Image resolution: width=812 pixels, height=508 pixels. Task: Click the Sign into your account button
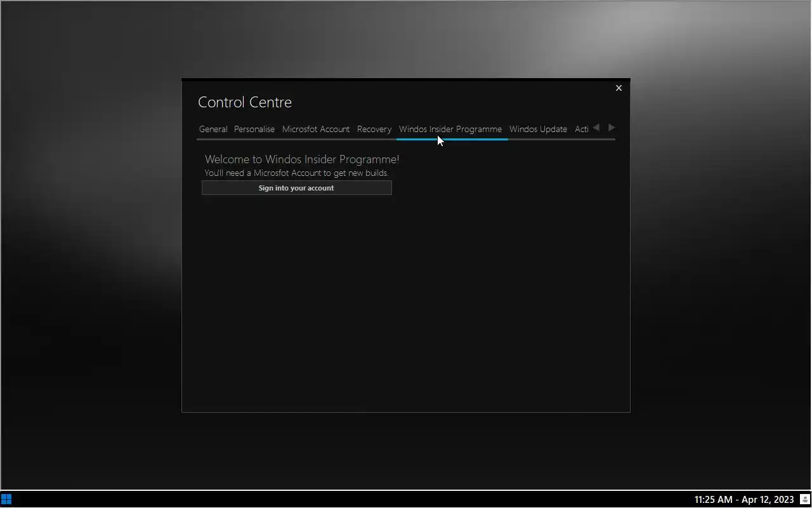point(296,188)
